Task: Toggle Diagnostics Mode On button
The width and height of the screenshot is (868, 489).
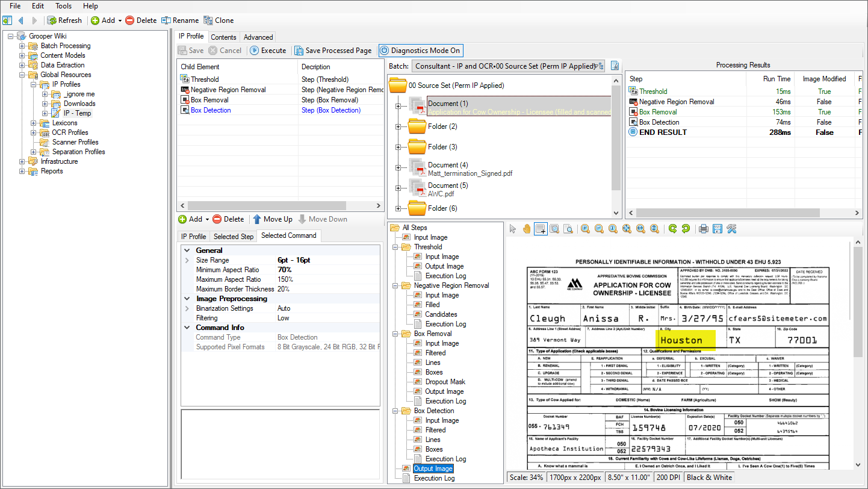Action: 421,51
